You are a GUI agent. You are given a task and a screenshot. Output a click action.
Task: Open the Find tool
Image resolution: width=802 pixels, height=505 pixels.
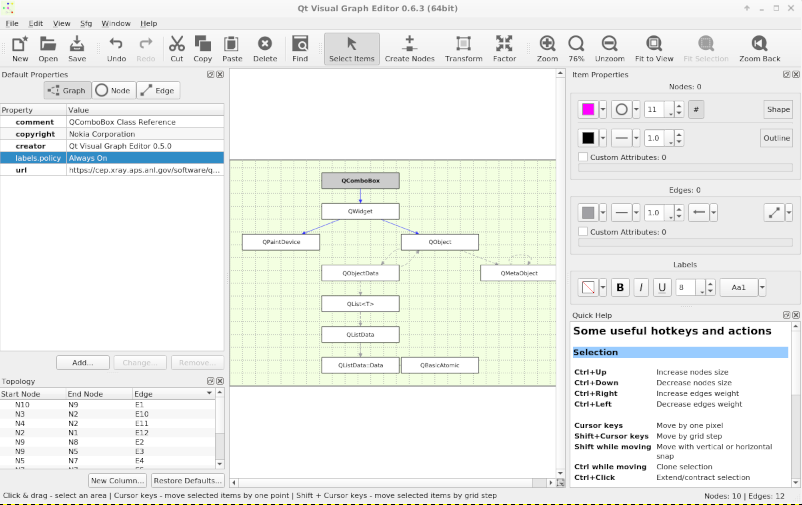click(300, 49)
